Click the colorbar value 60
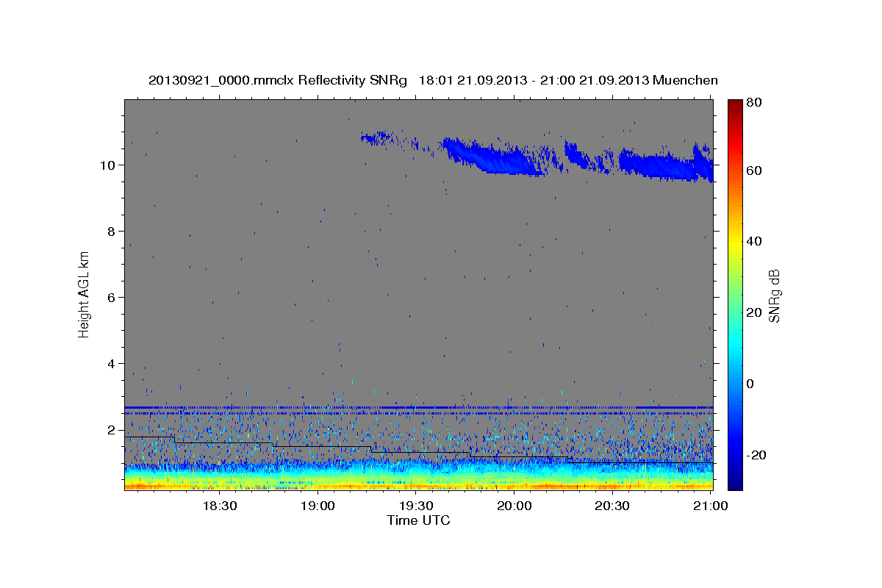The height and width of the screenshot is (588, 882). pyautogui.click(x=753, y=171)
